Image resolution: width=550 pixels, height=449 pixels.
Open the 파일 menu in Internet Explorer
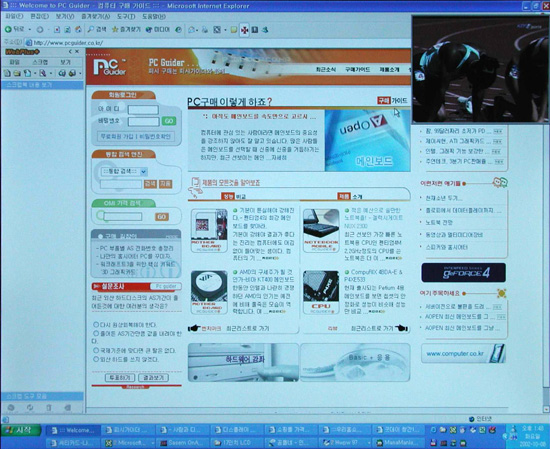14,16
